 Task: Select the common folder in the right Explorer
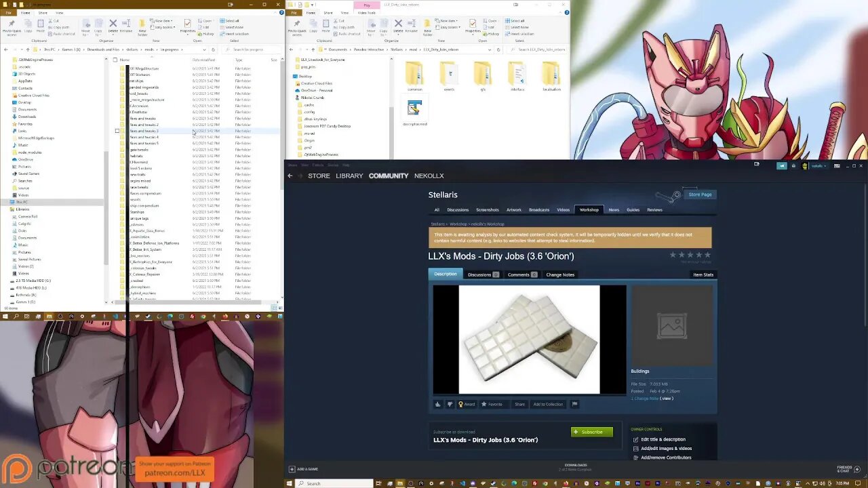click(x=414, y=76)
